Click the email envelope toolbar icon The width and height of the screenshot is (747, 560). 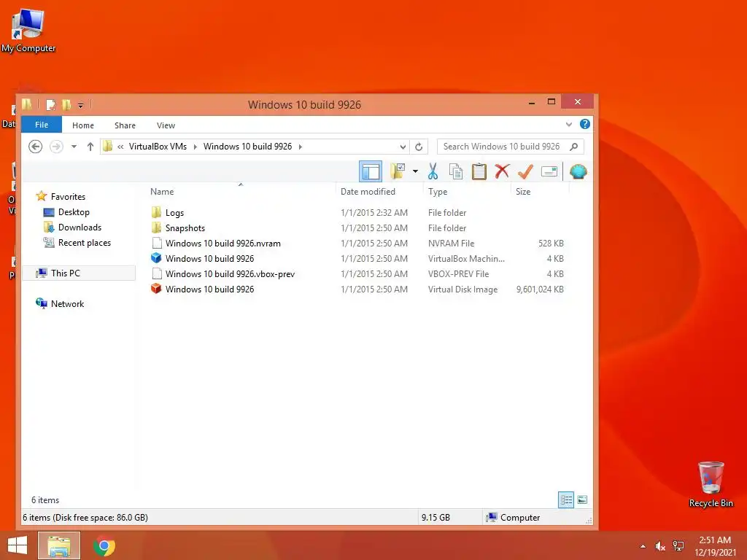point(549,171)
